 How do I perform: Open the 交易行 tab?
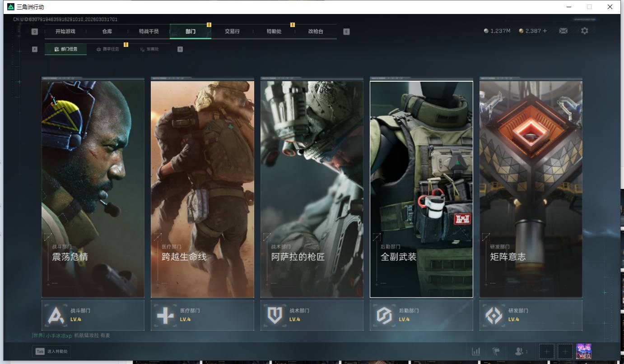(x=232, y=32)
